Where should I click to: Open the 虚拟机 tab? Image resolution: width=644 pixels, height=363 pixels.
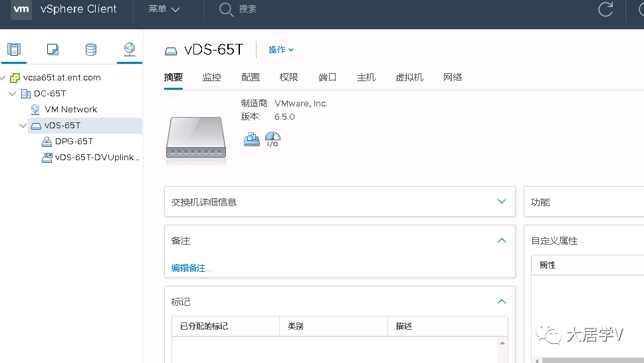pos(409,77)
